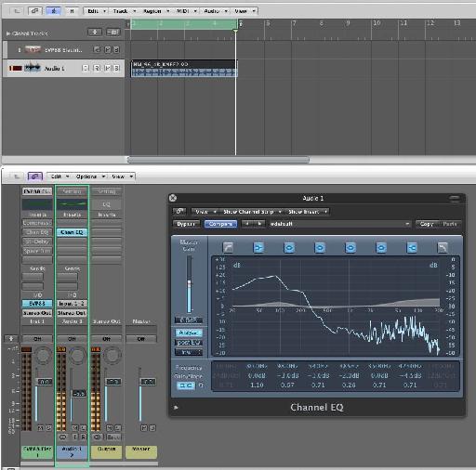Open the View menu in arrange toolbar
The width and height of the screenshot is (476, 470).
coord(245,11)
